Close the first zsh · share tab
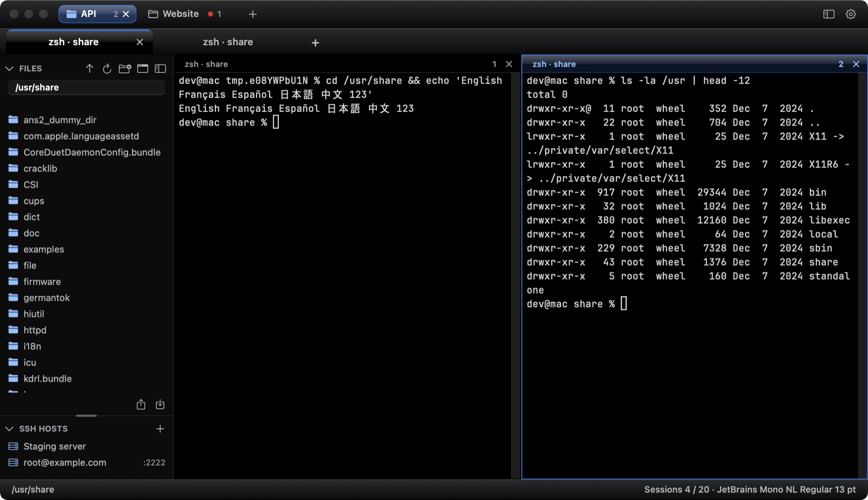 coord(140,42)
